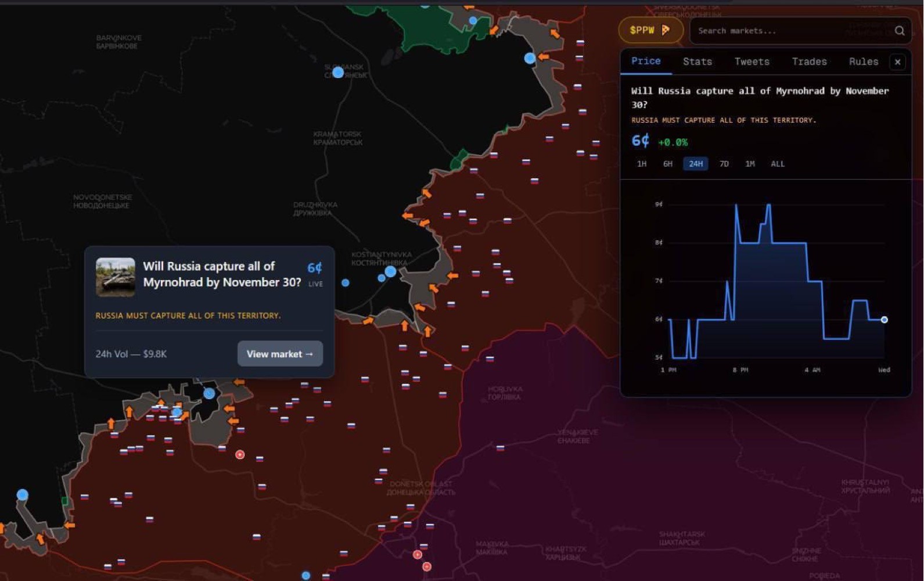Click the blue marker at far left edge
The width and height of the screenshot is (924, 581).
(22, 494)
